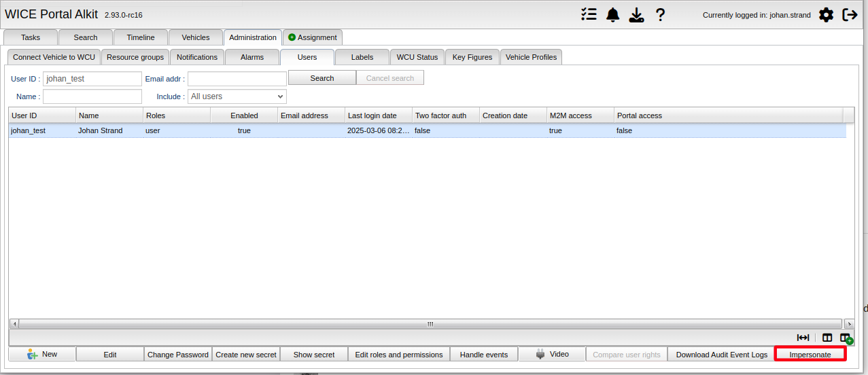Open the WCU Status sub-tab
The height and width of the screenshot is (375, 868).
417,57
